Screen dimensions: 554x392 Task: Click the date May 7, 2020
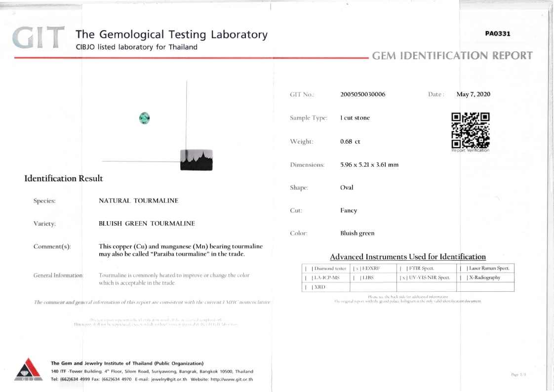(x=473, y=94)
